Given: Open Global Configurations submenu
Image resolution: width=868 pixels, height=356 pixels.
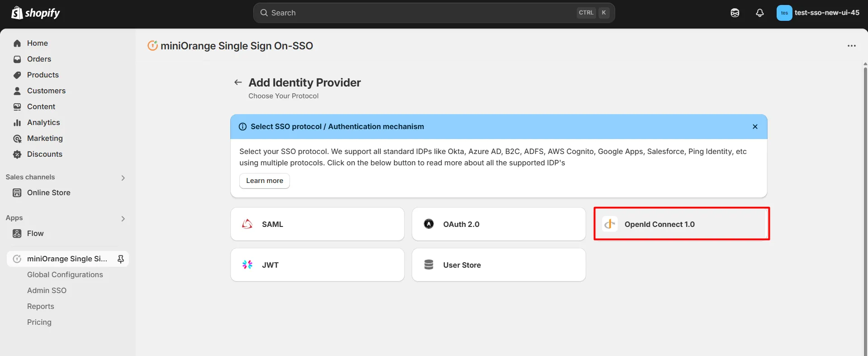Looking at the screenshot, I should click(65, 275).
